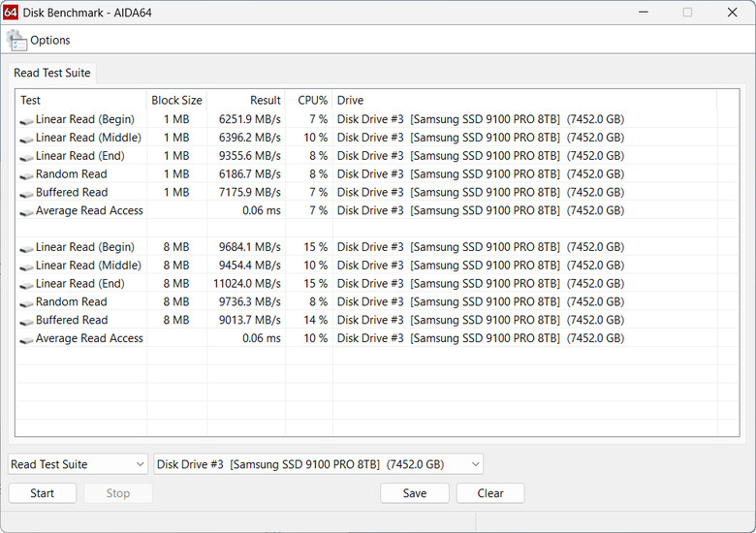Switch to the Read Test Suite tab
756x533 pixels.
point(52,73)
